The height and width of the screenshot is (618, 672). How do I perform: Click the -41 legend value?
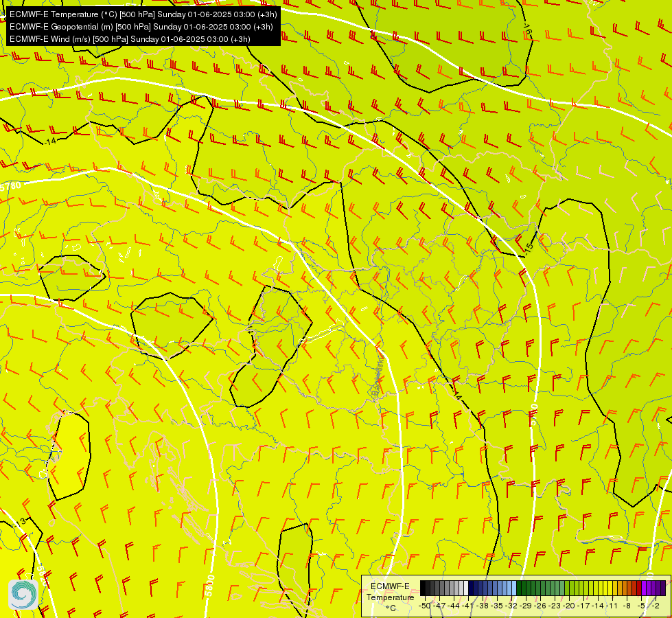tap(467, 606)
